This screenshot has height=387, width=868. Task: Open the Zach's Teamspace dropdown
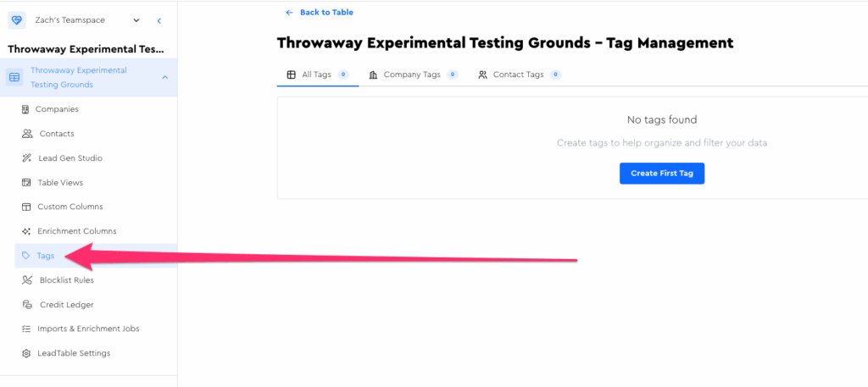tap(136, 20)
